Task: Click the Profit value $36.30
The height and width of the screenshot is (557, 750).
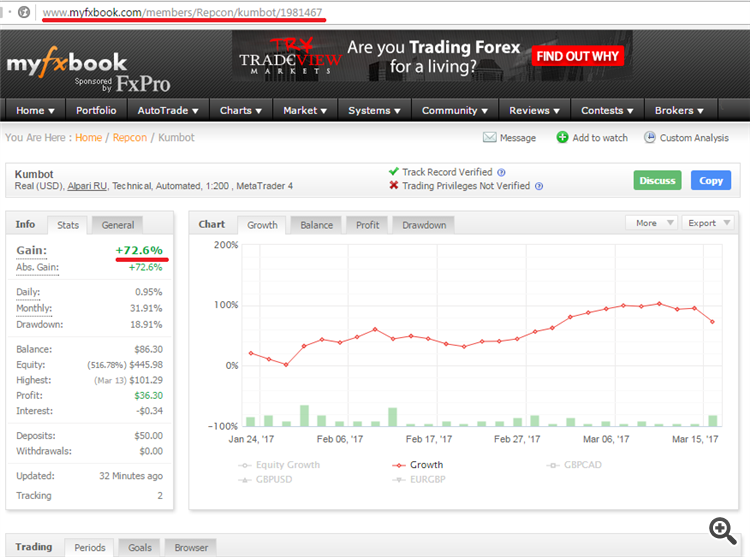Action: pyautogui.click(x=148, y=395)
